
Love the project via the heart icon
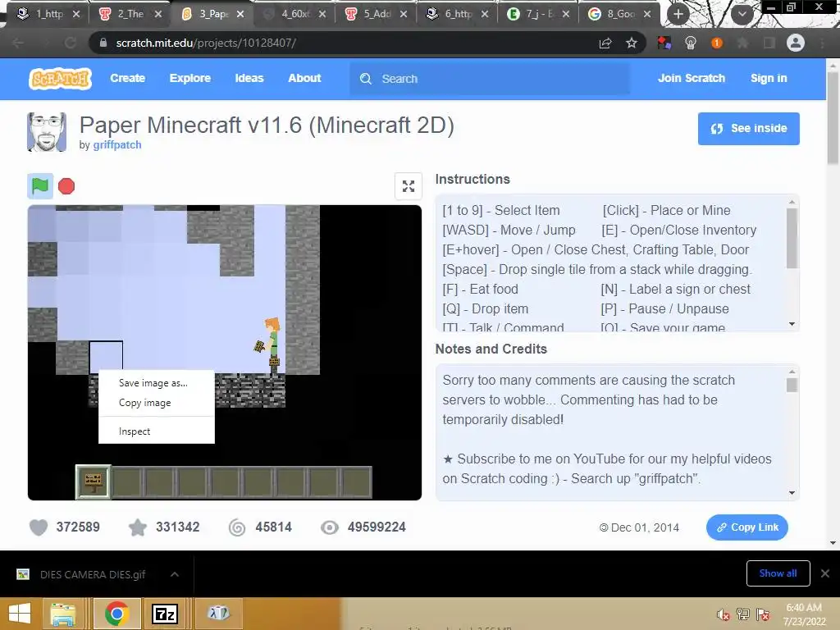pos(38,527)
